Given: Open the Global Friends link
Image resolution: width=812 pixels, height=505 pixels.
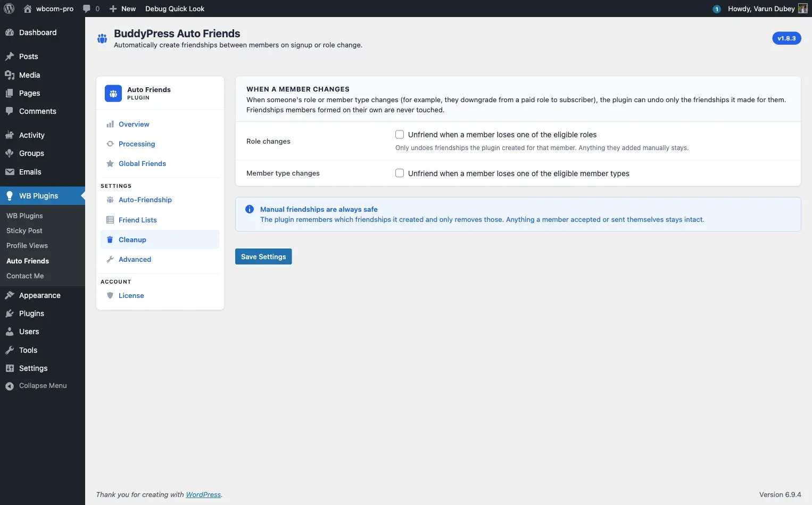Looking at the screenshot, I should [142, 163].
